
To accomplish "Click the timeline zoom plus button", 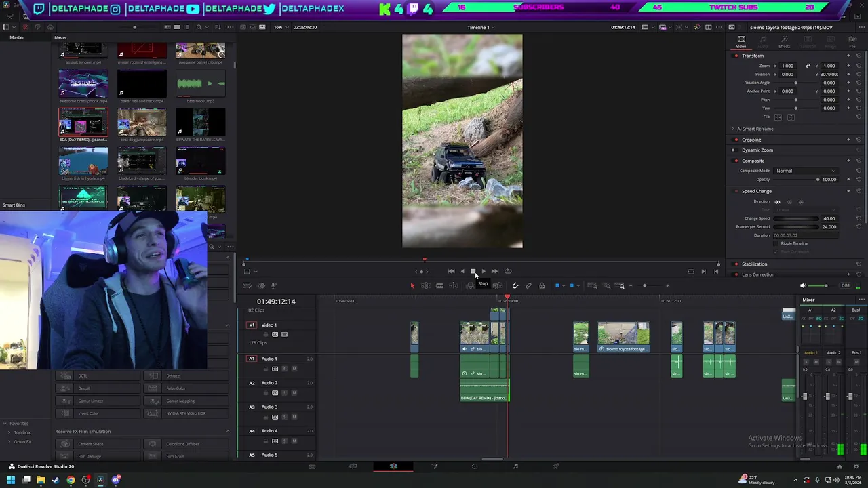I will [x=667, y=285].
